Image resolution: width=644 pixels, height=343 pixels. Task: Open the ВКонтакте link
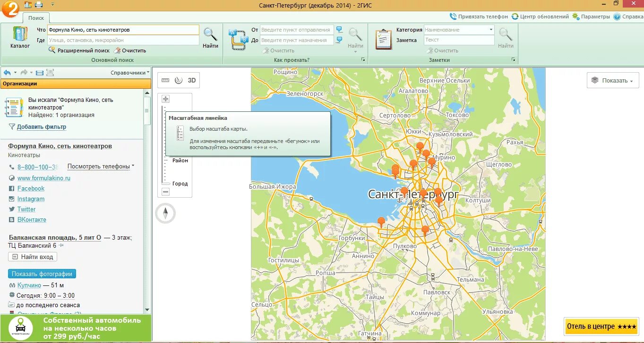pyautogui.click(x=32, y=220)
